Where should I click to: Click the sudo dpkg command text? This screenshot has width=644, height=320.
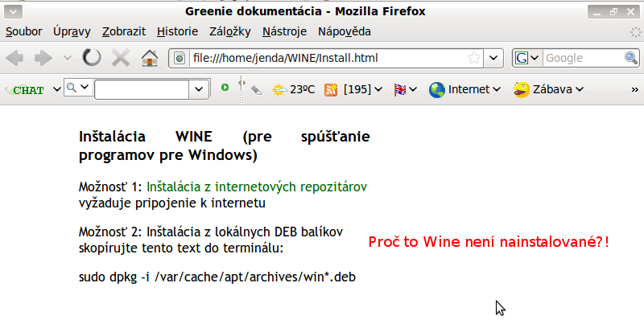[x=217, y=277]
